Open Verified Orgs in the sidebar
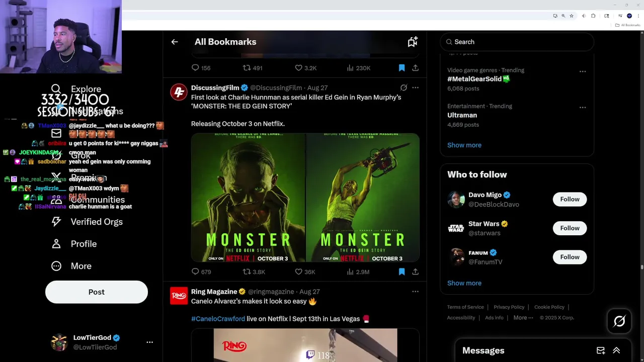This screenshot has width=644, height=362. click(x=87, y=222)
